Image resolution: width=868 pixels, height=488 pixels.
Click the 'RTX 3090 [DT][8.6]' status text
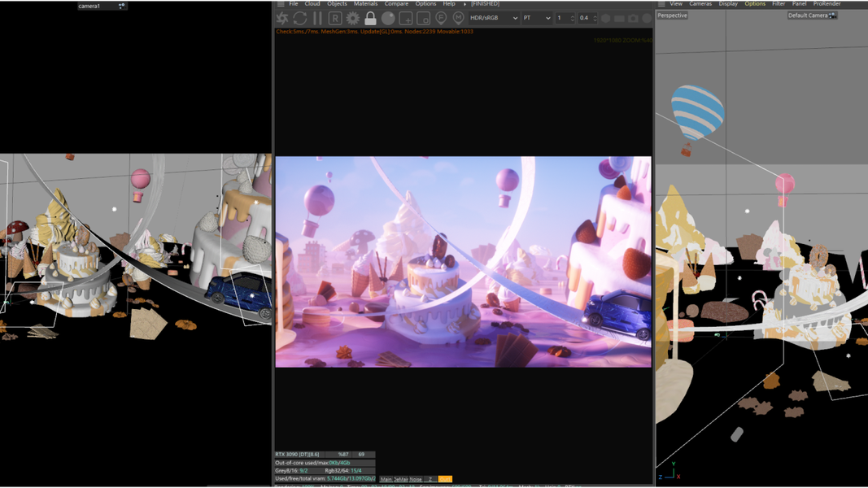(x=297, y=455)
